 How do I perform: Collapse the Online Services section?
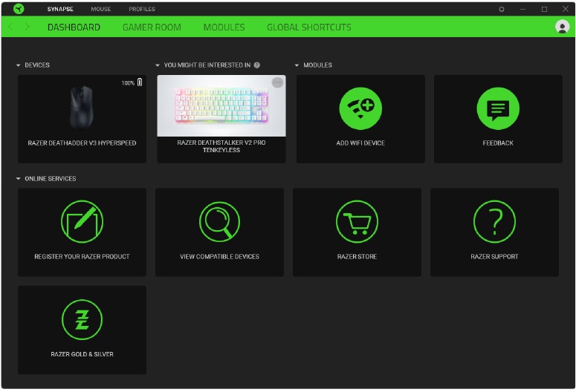[18, 179]
